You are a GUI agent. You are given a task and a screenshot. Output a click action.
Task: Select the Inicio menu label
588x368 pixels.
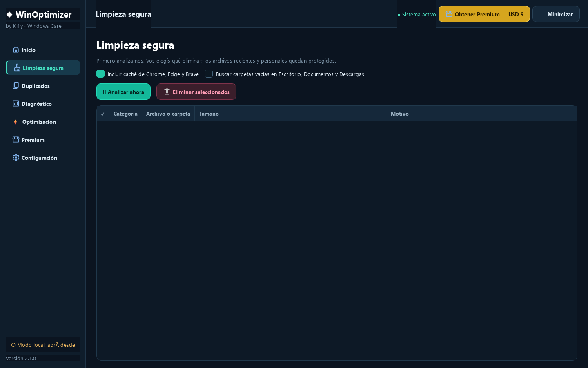click(29, 50)
